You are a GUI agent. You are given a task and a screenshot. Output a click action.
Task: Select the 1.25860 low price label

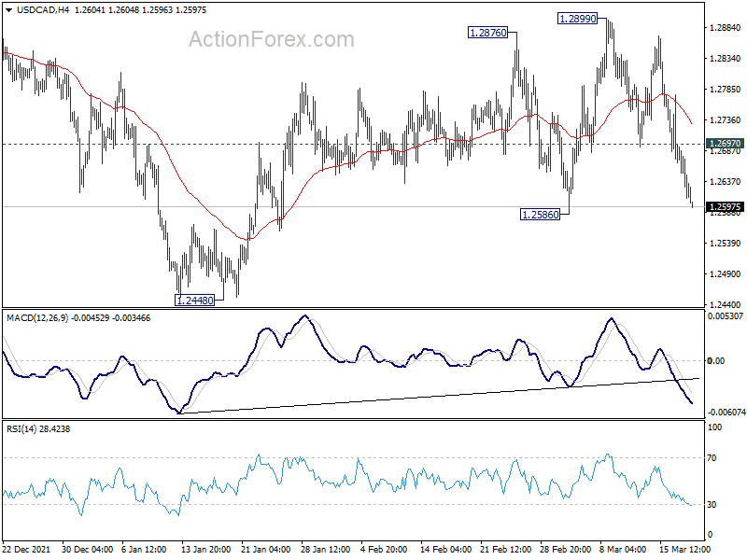tap(541, 215)
